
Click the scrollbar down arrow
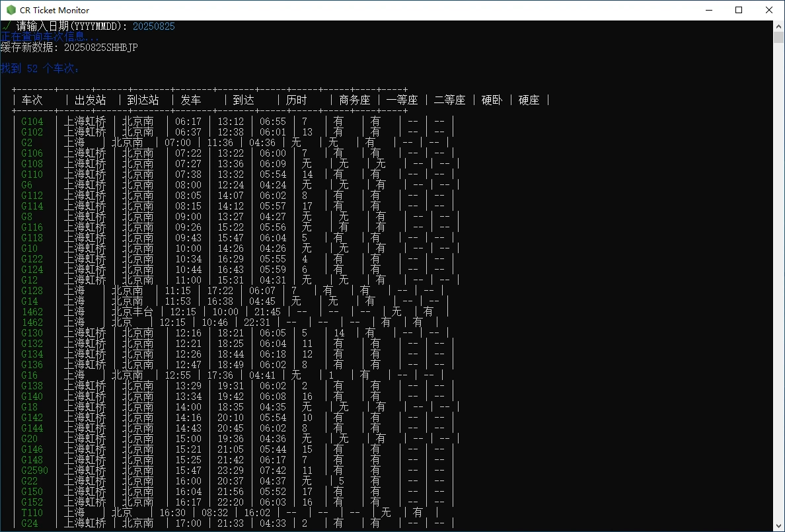(x=778, y=526)
